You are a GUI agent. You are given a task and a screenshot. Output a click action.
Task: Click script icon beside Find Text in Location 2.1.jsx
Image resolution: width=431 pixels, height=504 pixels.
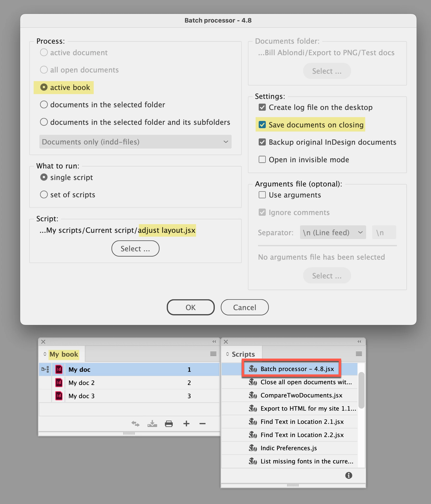pos(253,421)
